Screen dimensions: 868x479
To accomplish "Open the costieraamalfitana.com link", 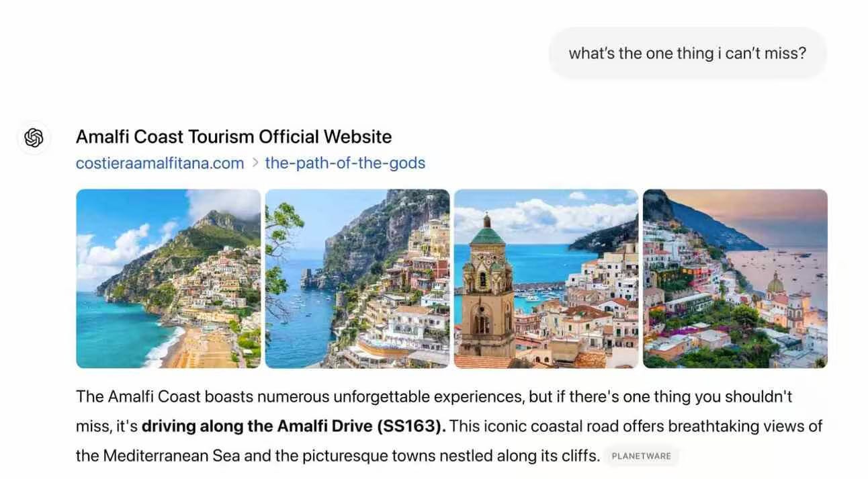I will pos(160,163).
